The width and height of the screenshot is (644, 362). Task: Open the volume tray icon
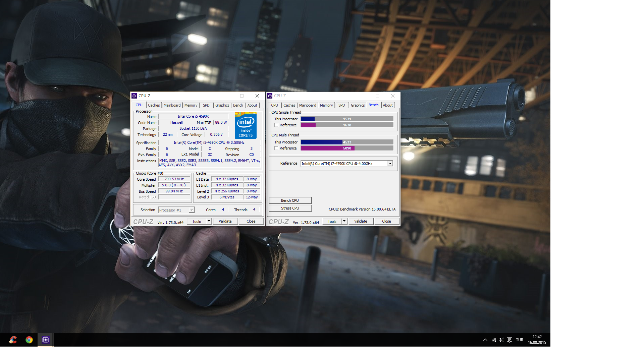501,340
